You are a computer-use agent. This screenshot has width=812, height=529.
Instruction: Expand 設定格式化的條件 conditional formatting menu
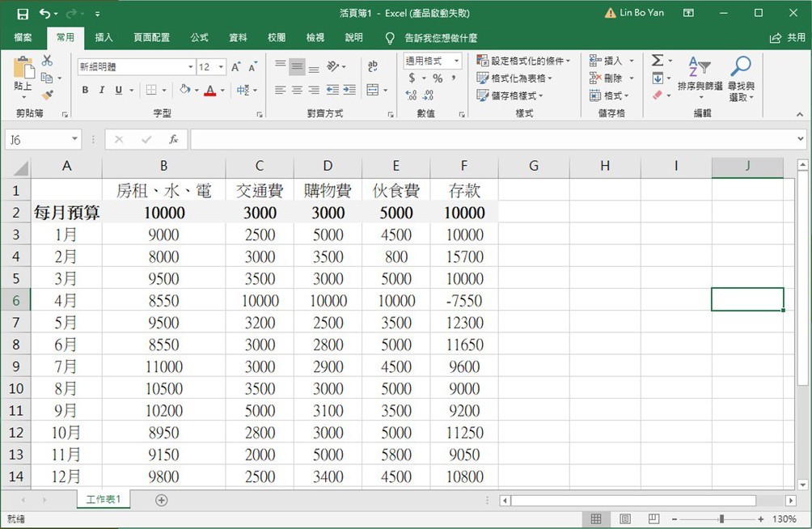pos(523,61)
